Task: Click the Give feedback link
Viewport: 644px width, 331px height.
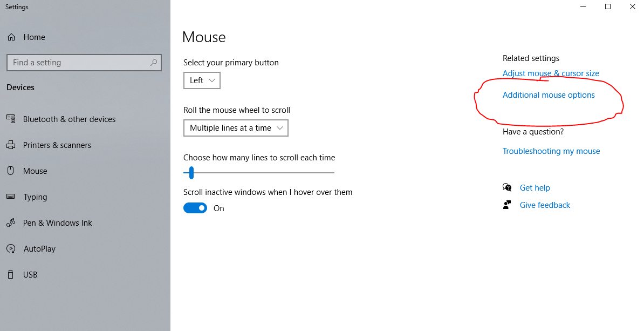Action: 545,205
